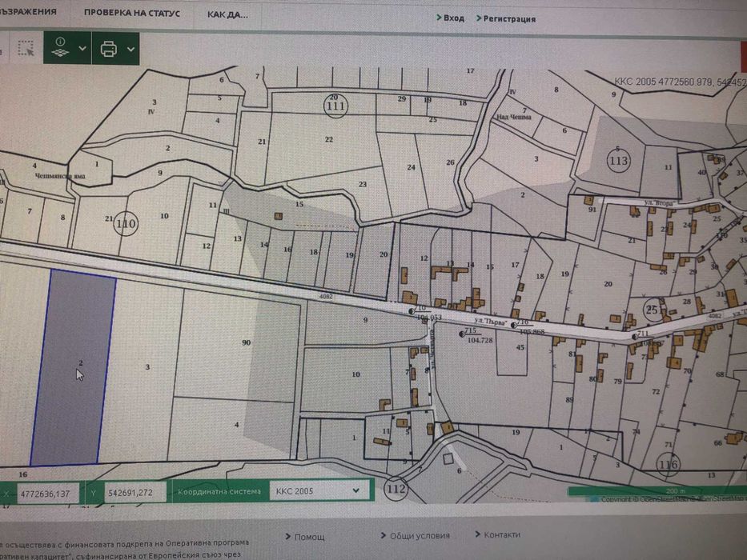Click parcel 90 on the map

(x=247, y=342)
